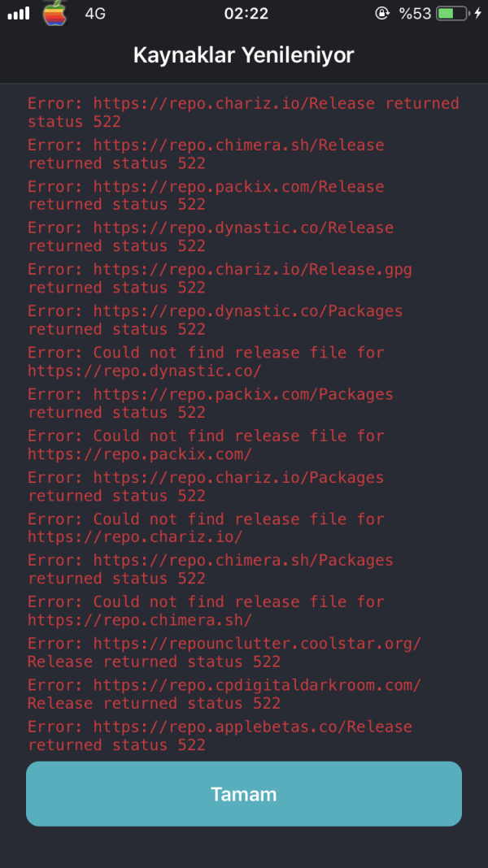
Task: Tap the Kaynaklar Yenileniyor title
Action: 244,55
